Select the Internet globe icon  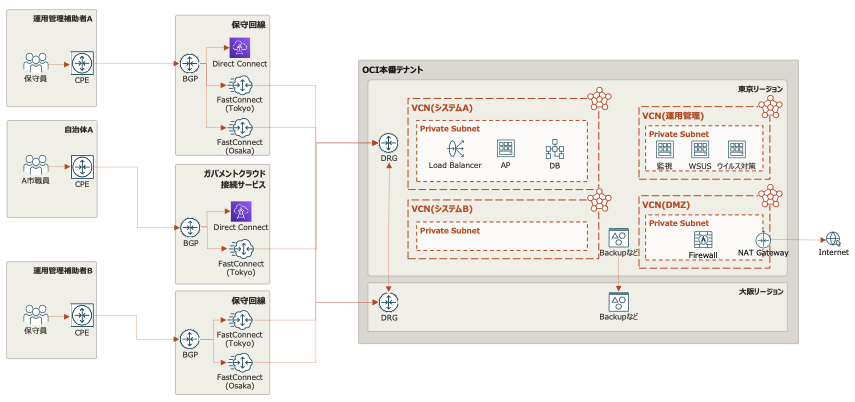tap(833, 239)
